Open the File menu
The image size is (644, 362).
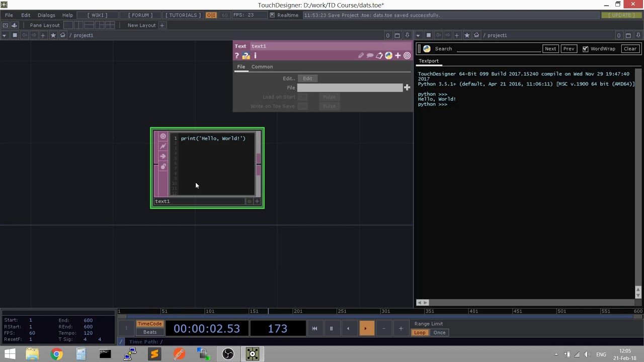coord(9,15)
